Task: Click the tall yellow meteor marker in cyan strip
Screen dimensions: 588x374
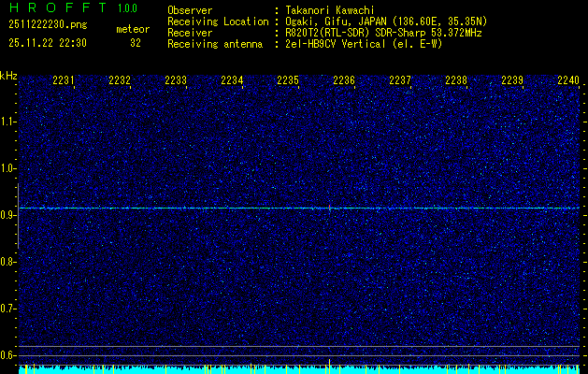Action: [329, 367]
